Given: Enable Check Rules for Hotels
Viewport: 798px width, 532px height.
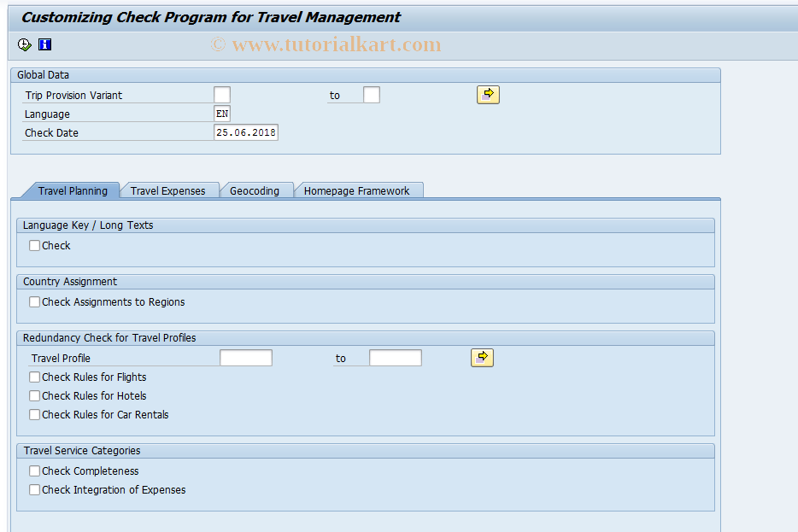Looking at the screenshot, I should coord(34,395).
